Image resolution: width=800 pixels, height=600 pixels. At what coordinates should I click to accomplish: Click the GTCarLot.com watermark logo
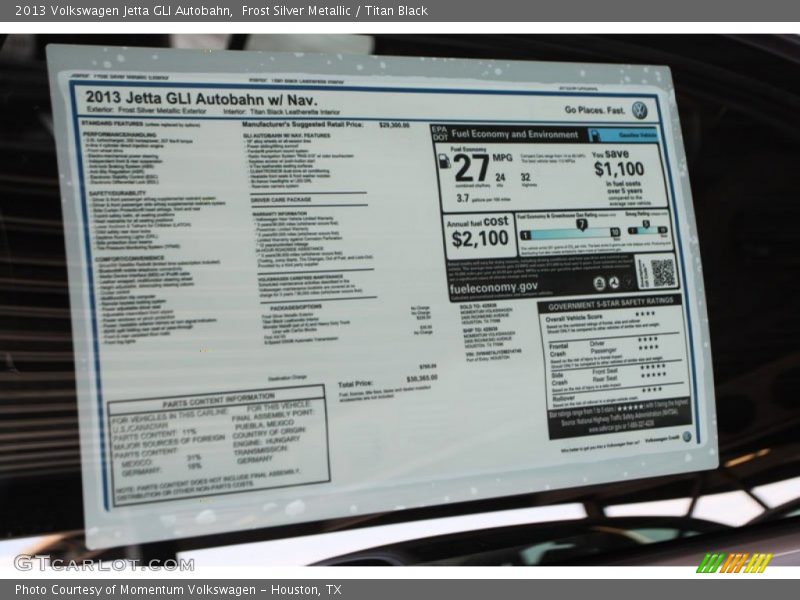tap(103, 563)
